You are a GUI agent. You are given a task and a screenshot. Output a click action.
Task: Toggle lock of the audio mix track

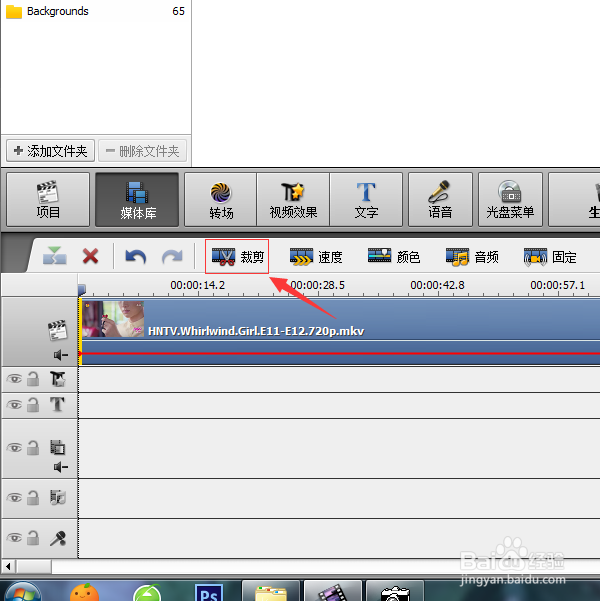(33, 498)
